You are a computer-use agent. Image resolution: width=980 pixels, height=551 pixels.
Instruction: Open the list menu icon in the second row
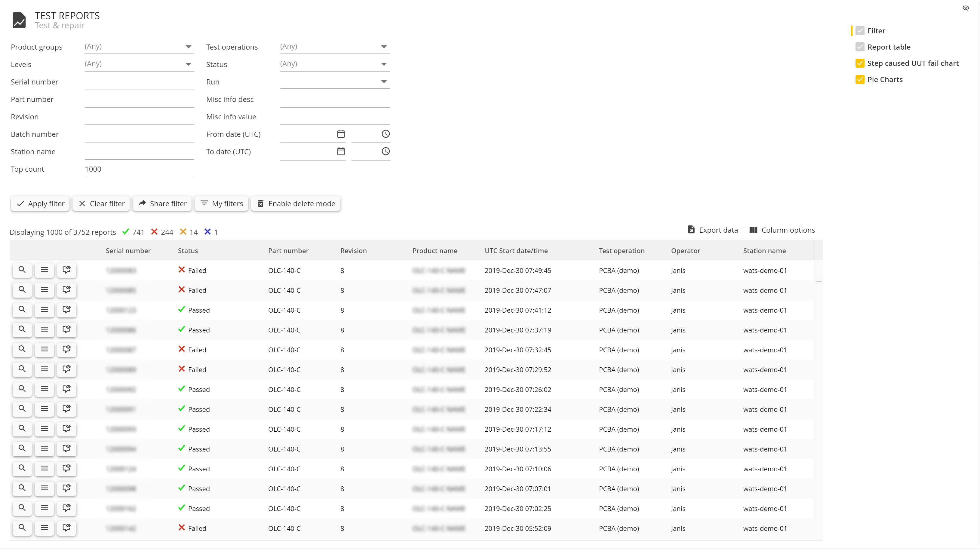(x=44, y=290)
